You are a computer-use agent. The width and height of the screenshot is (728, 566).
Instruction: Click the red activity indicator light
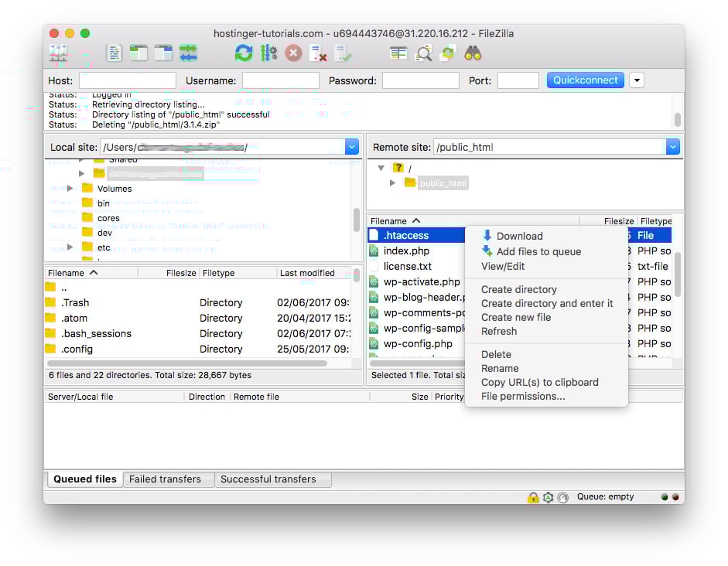click(675, 497)
